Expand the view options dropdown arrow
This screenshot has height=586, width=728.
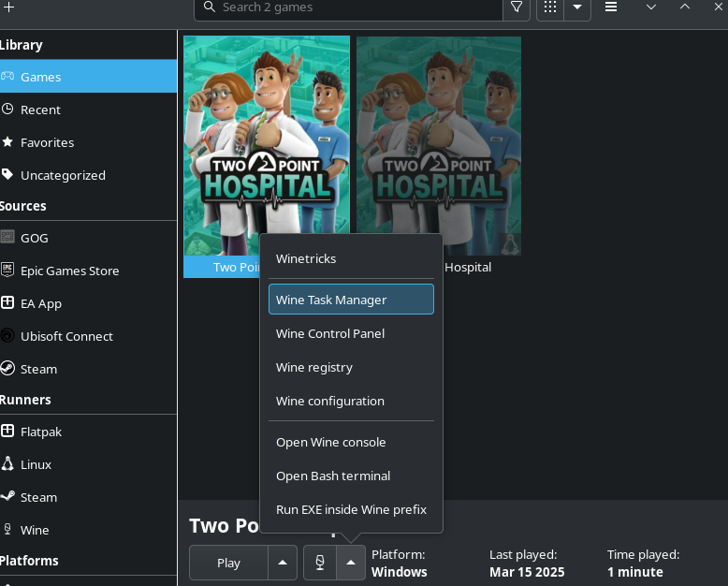[577, 7]
